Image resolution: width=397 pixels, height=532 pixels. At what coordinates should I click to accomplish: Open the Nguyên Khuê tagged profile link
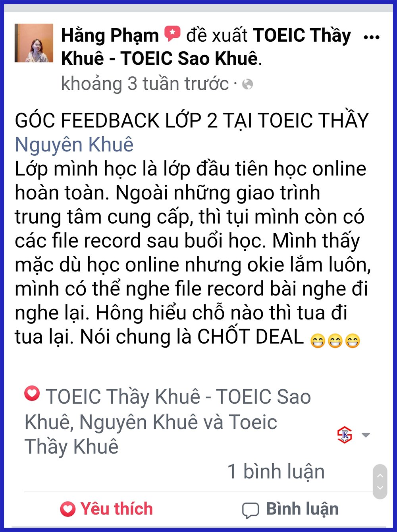point(74,145)
